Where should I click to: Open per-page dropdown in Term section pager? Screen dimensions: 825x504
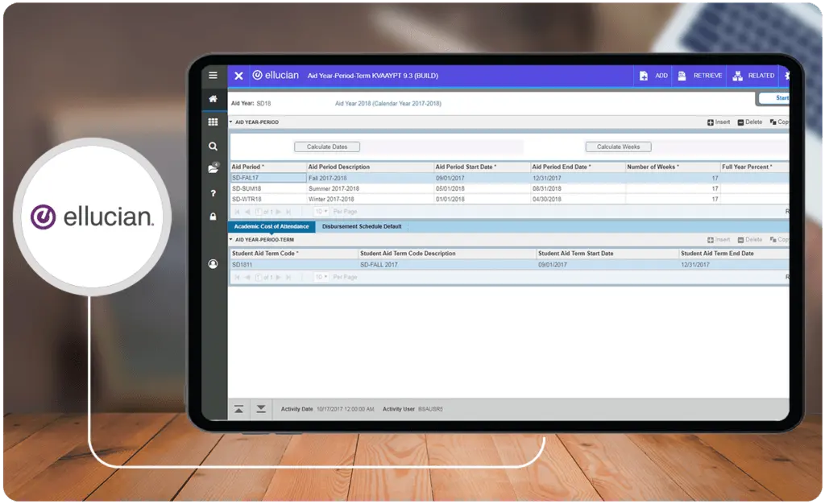click(321, 277)
